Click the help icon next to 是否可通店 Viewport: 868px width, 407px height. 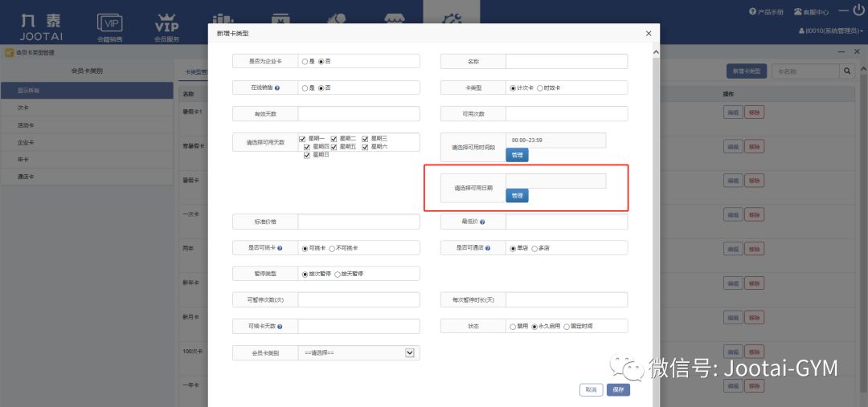[x=489, y=248]
